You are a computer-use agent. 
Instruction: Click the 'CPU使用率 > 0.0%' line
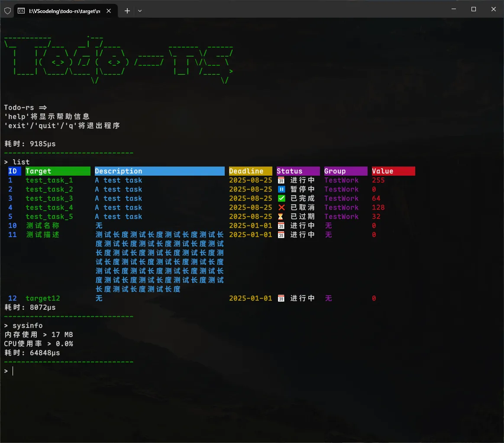tap(39, 344)
